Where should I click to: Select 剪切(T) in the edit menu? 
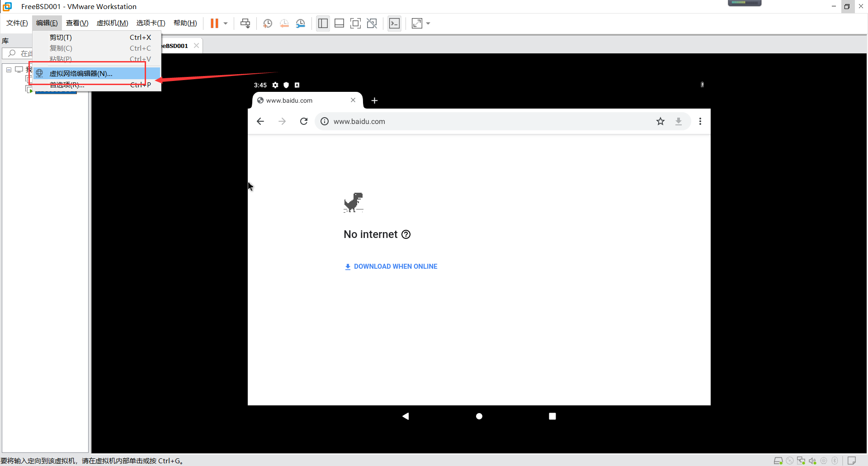pyautogui.click(x=97, y=38)
